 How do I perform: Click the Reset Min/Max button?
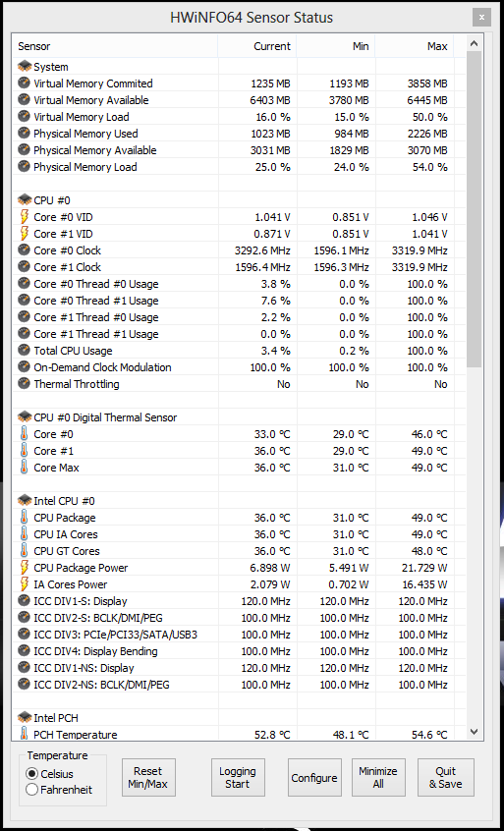pos(148,778)
